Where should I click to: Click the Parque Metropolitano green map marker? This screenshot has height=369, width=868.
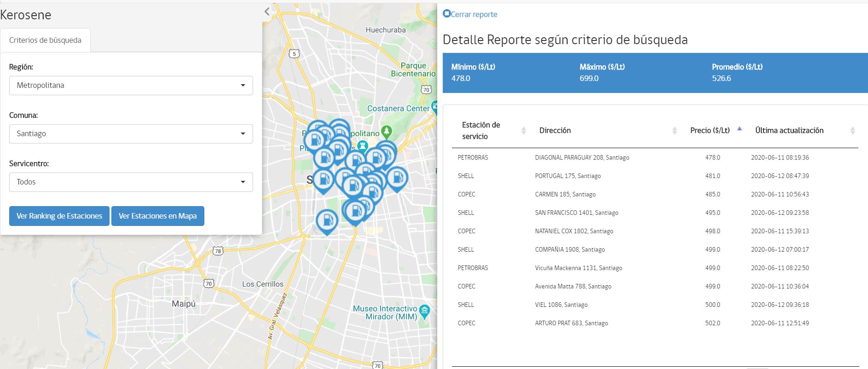pos(387,132)
